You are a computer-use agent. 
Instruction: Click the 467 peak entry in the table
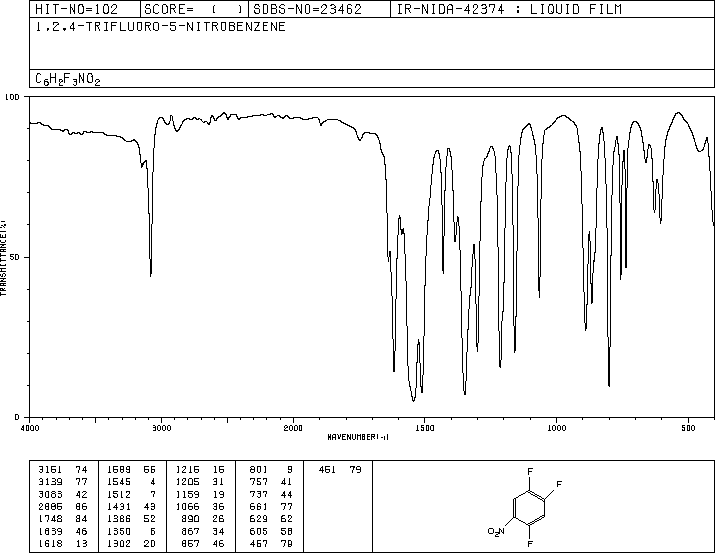tap(271, 543)
